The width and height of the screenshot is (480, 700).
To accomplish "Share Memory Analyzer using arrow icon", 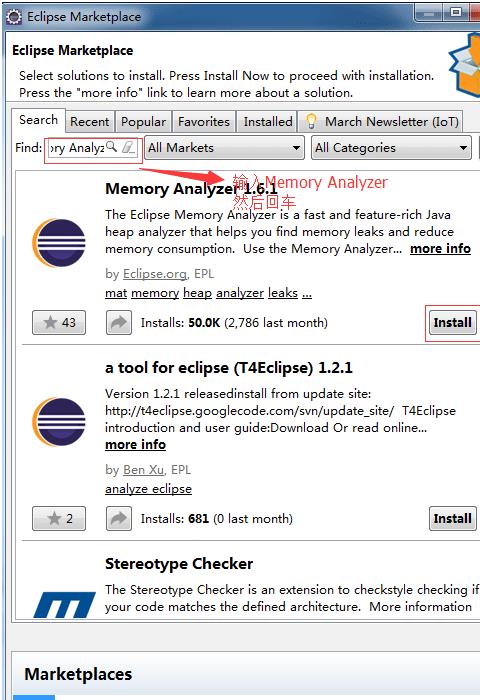I will (119, 322).
